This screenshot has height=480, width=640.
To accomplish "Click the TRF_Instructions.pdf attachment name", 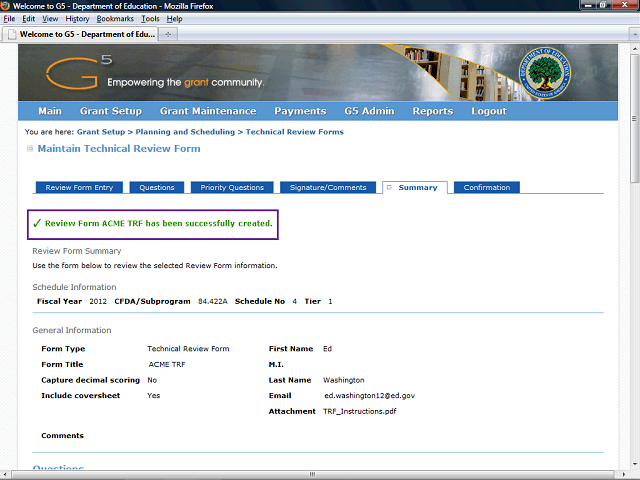I will [360, 411].
